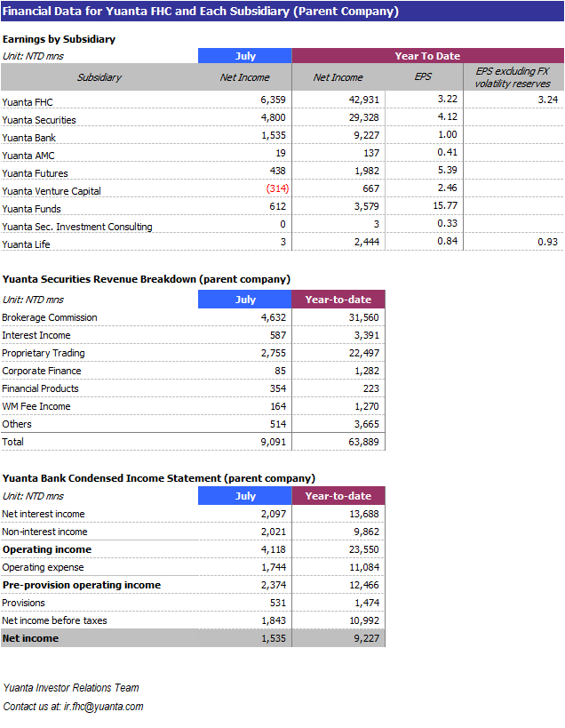Click Brokerage Commission year-to-date 31,560
The height and width of the screenshot is (728, 565).
coord(364,317)
